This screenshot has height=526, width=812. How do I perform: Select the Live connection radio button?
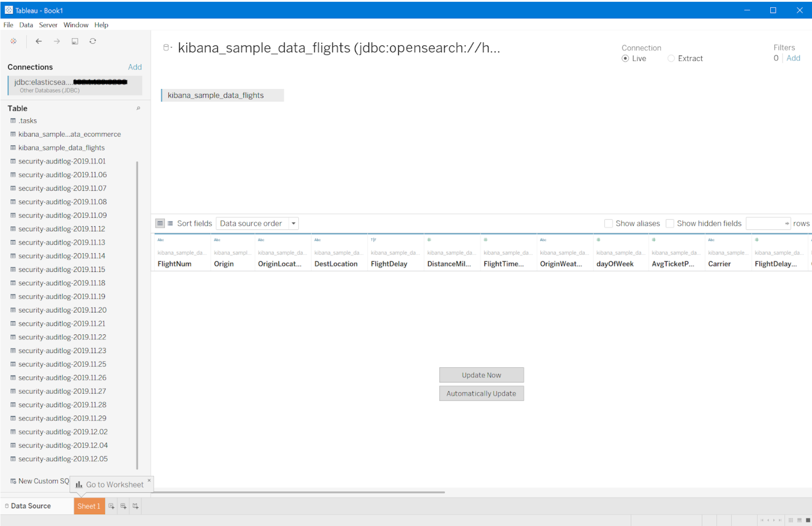pos(625,59)
